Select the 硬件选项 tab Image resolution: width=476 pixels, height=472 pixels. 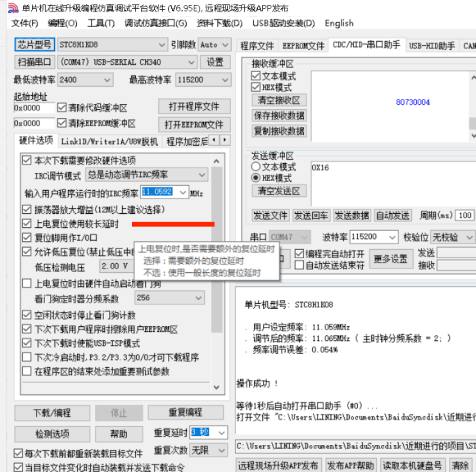[36, 141]
